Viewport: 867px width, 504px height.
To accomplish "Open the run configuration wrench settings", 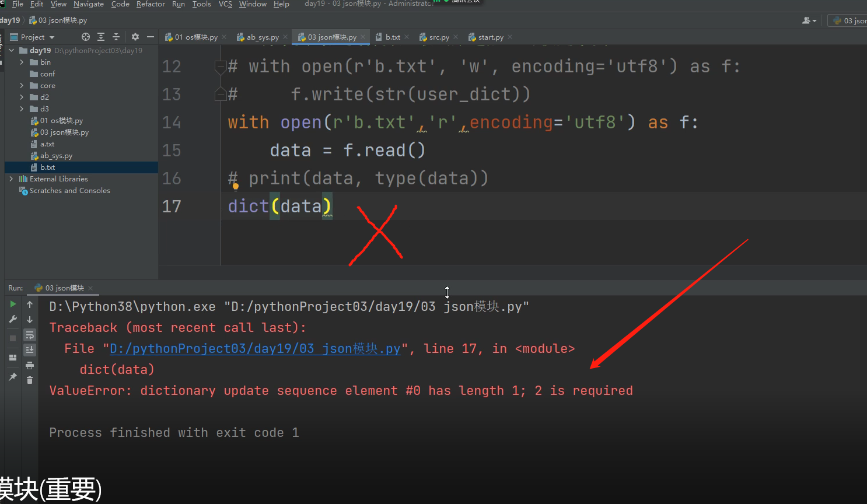I will (x=13, y=319).
